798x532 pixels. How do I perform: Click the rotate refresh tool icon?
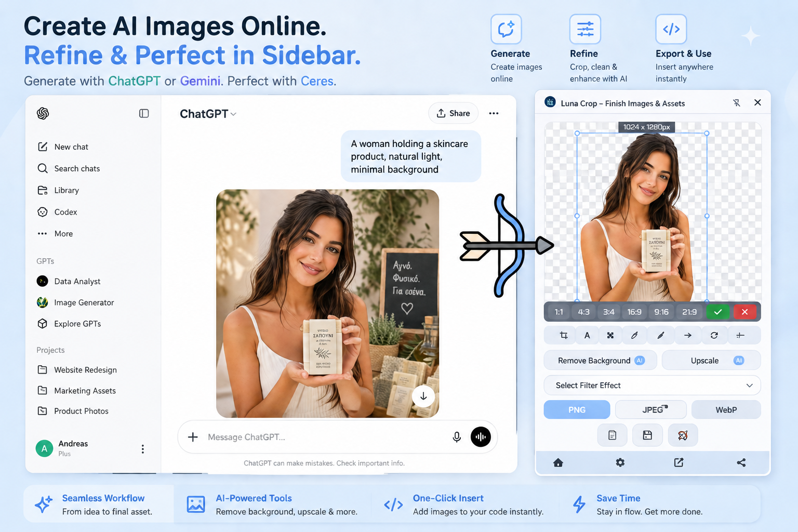point(714,336)
